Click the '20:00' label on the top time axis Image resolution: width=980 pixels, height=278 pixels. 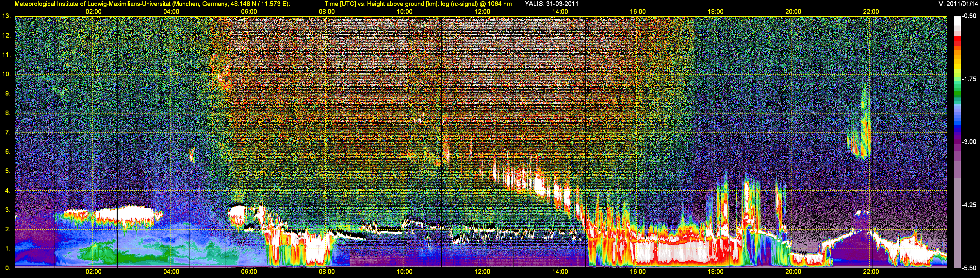click(793, 12)
